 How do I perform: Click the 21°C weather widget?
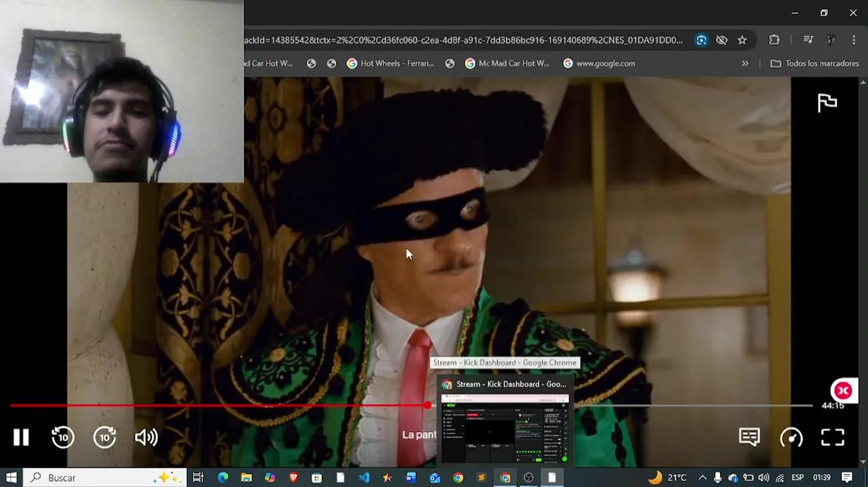(667, 478)
